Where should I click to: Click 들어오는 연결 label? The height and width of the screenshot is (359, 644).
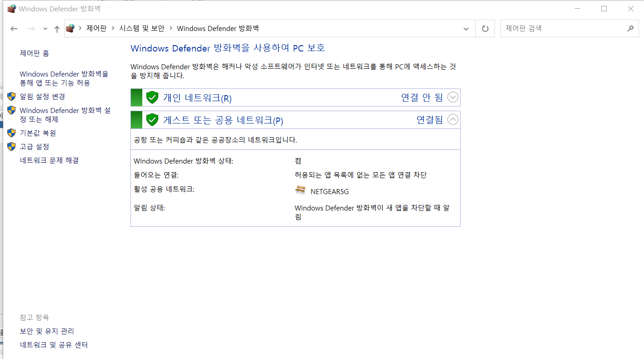pyautogui.click(x=156, y=175)
